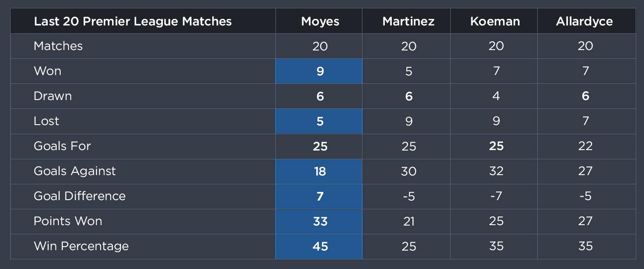Click the Moyes column header
Screen dimensions: 644x269
point(320,21)
